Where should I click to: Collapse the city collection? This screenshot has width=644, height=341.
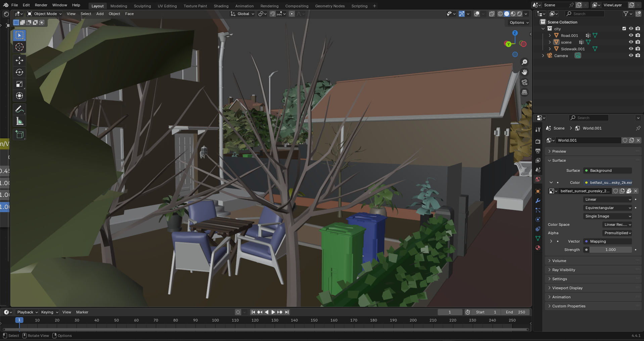coord(543,29)
